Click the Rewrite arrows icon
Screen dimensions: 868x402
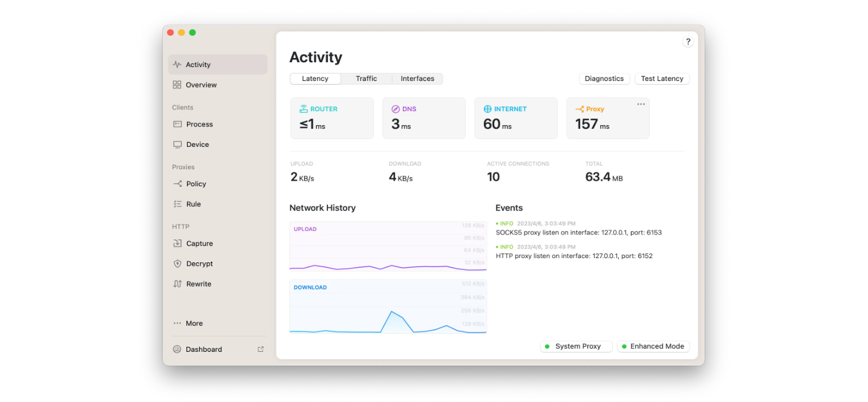pyautogui.click(x=177, y=284)
